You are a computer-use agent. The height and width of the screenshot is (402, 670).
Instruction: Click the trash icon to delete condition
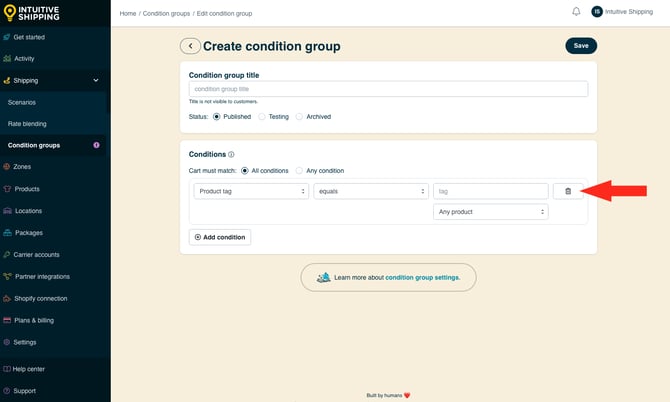568,191
